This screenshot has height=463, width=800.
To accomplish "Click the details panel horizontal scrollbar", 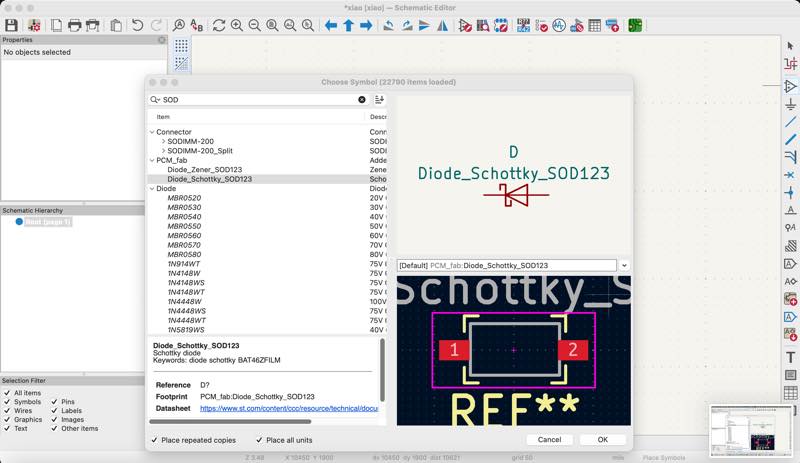I will pos(230,422).
